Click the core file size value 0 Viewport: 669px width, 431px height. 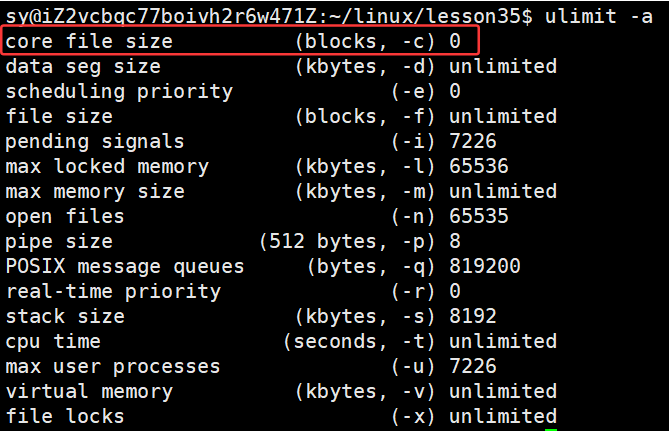pyautogui.click(x=455, y=41)
